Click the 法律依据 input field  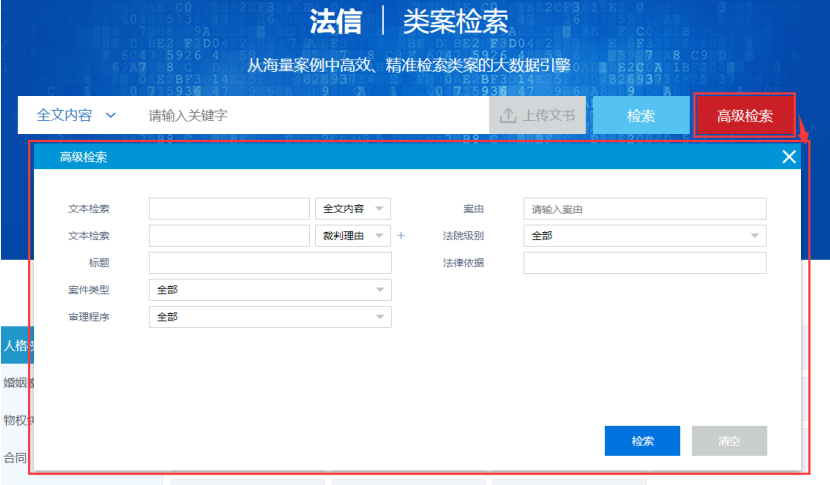(645, 263)
